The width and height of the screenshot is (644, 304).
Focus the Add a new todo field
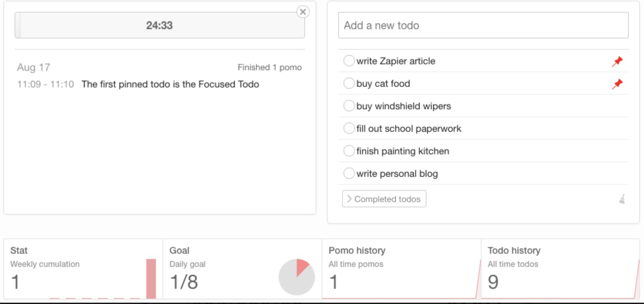pos(483,25)
